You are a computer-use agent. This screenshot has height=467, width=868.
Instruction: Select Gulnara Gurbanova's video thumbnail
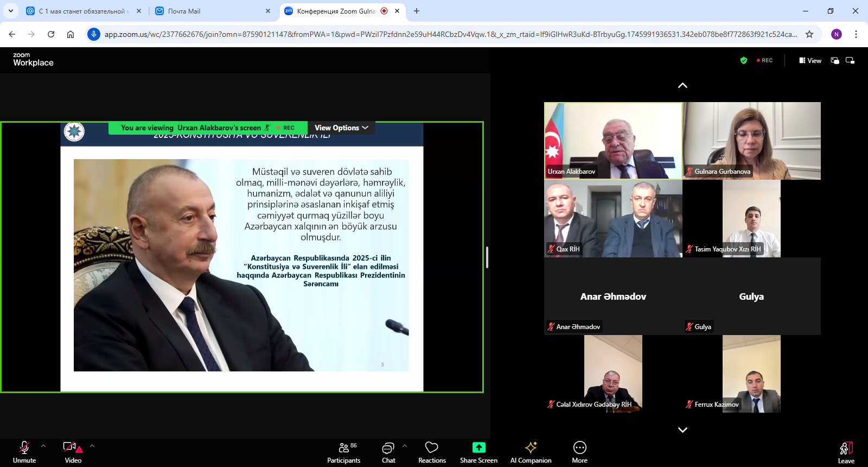(x=751, y=141)
